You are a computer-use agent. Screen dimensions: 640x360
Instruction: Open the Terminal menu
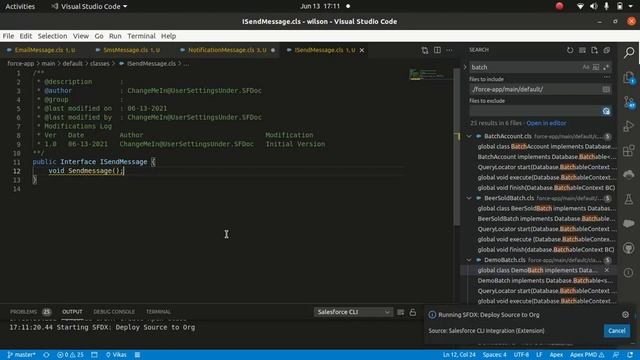click(141, 36)
